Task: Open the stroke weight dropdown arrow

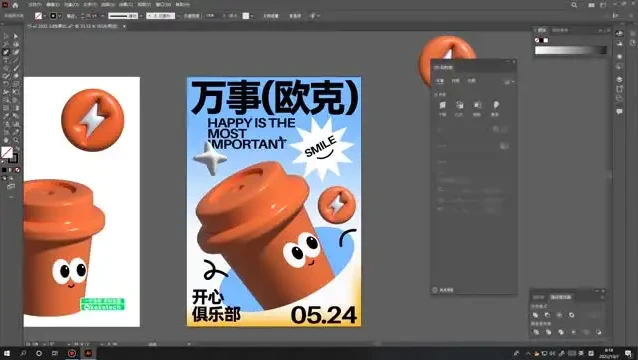Action: pyautogui.click(x=102, y=16)
